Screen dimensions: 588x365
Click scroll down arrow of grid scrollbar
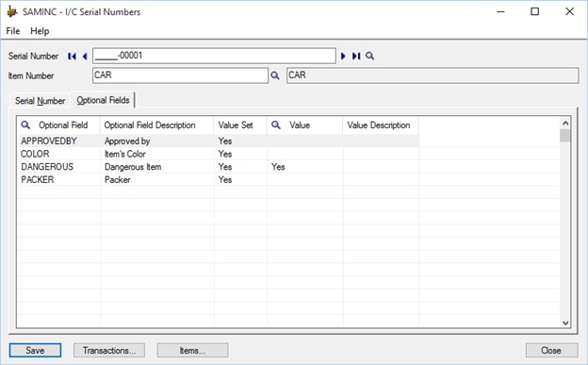click(x=565, y=323)
